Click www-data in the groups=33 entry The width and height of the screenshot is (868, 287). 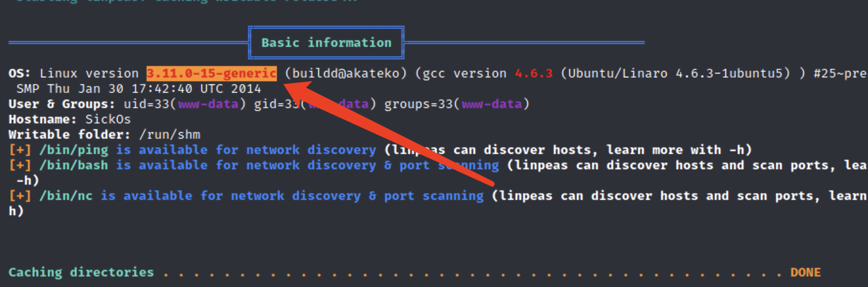[x=491, y=104]
